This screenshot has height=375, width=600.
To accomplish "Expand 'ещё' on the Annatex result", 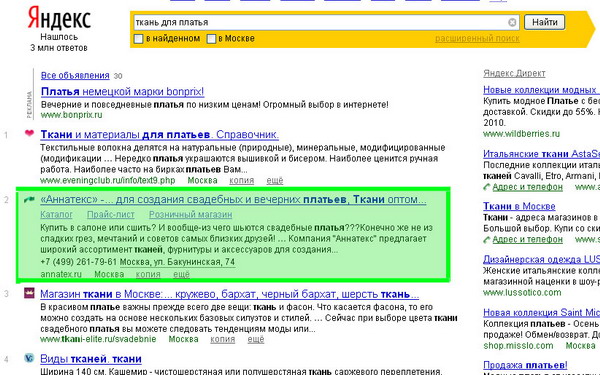I will pyautogui.click(x=181, y=274).
